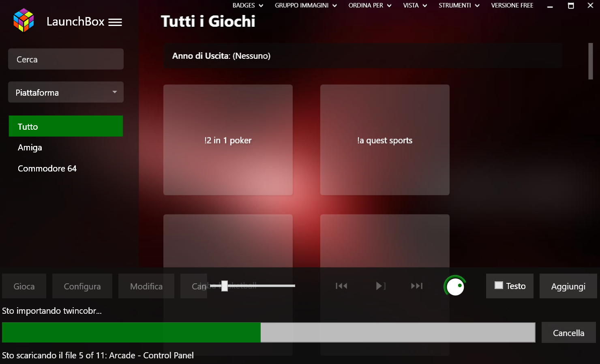Screen dimensions: 600x364
Task: Open the ORDINA PER menu
Action: click(x=370, y=5)
